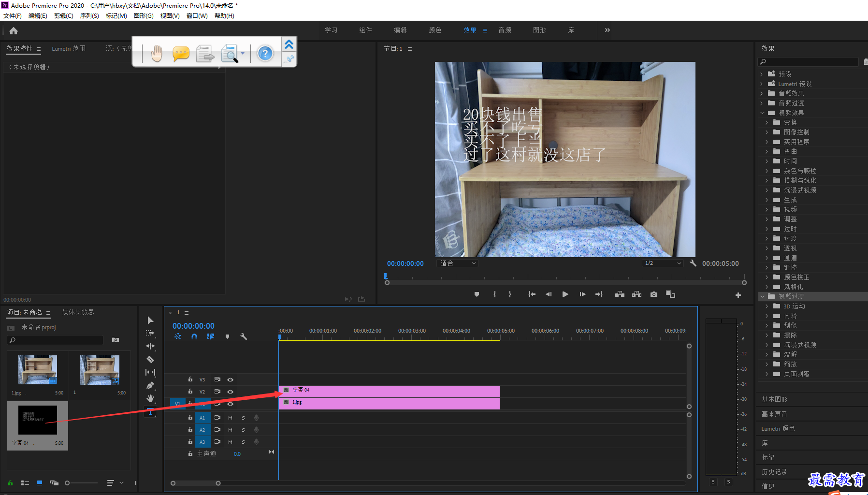Expand the 溶解 transitions folder
The width and height of the screenshot is (868, 495).
[767, 354]
